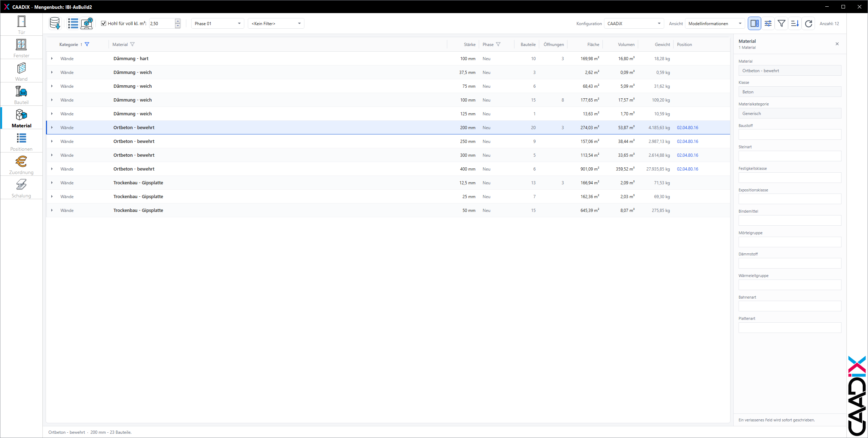Click Bauteile count 20 in Ortbeton row
Image resolution: width=868 pixels, height=438 pixels.
[533, 127]
